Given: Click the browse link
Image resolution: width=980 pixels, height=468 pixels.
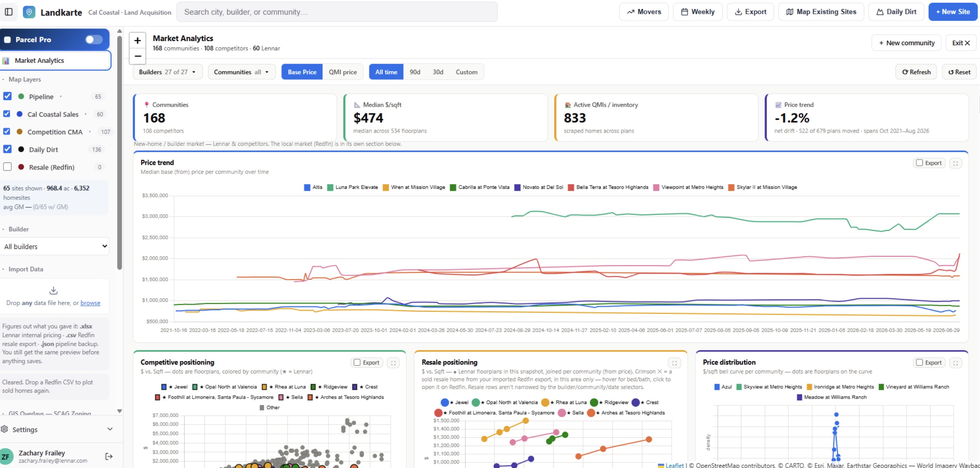Looking at the screenshot, I should (90, 303).
